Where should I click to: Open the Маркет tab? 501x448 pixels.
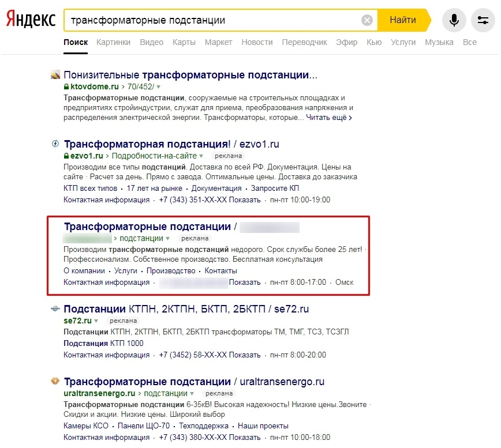click(x=218, y=42)
